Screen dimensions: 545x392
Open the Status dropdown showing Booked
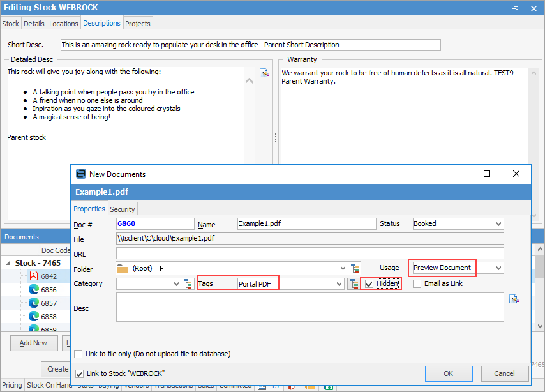498,224
